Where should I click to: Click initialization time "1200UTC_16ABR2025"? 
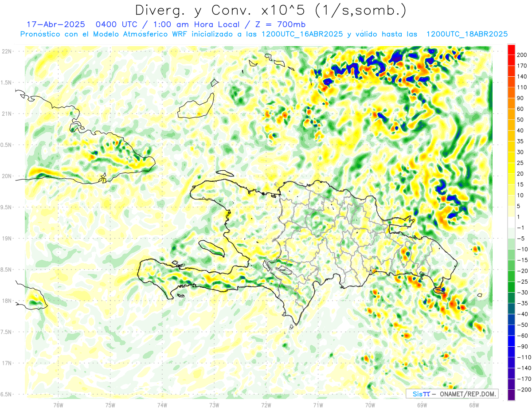pyautogui.click(x=302, y=34)
